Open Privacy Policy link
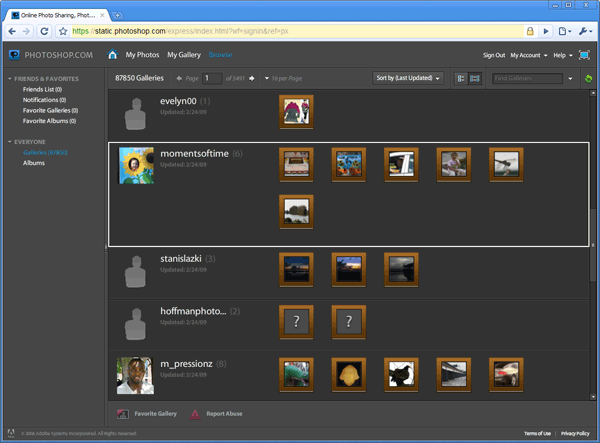This screenshot has width=600, height=443. click(575, 433)
